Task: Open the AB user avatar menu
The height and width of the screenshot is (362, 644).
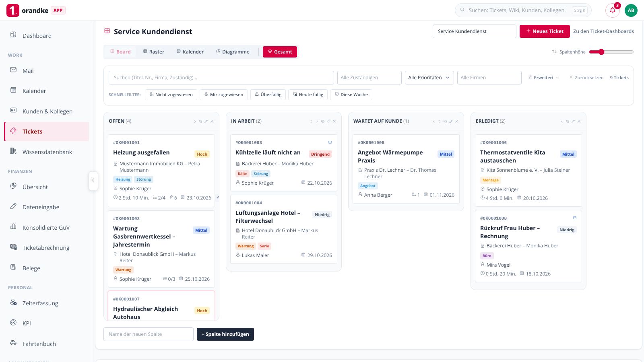Action: click(x=631, y=10)
